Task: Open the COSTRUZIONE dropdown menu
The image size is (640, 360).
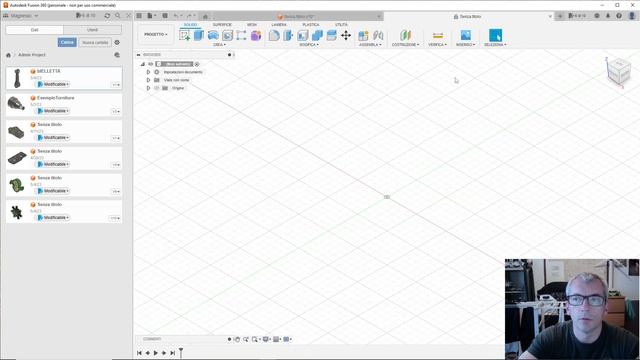Action: [x=405, y=44]
